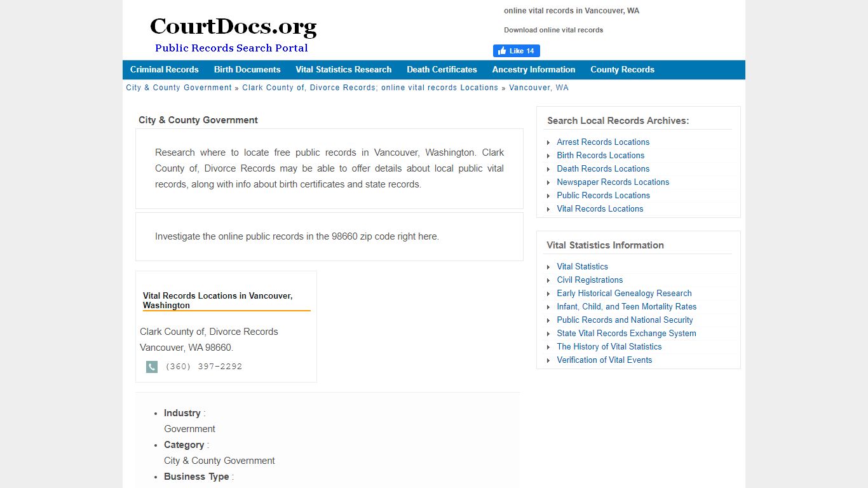The width and height of the screenshot is (868, 488).
Task: Follow the Clark County of, Divorce Records breadcrumb
Action: 370,88
